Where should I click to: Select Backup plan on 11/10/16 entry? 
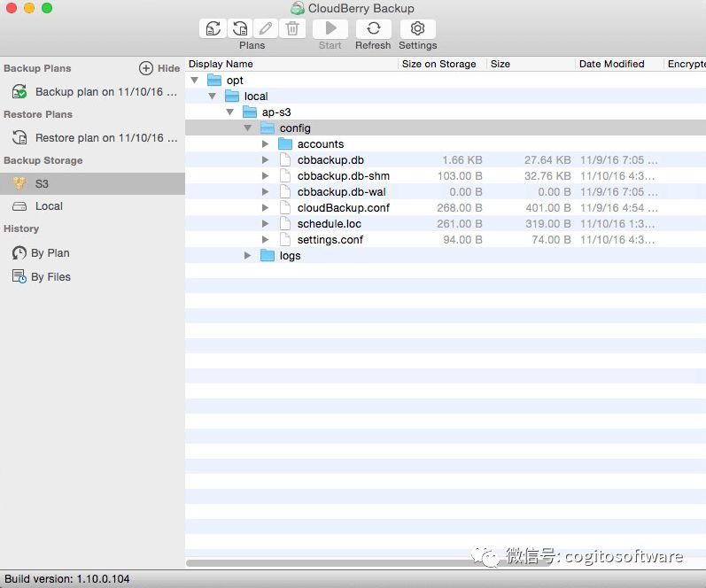click(92, 92)
